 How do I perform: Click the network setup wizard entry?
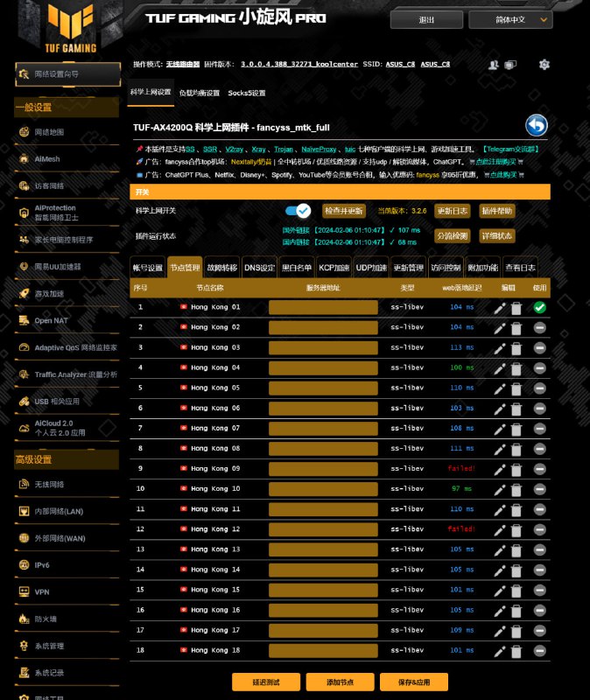[x=68, y=74]
